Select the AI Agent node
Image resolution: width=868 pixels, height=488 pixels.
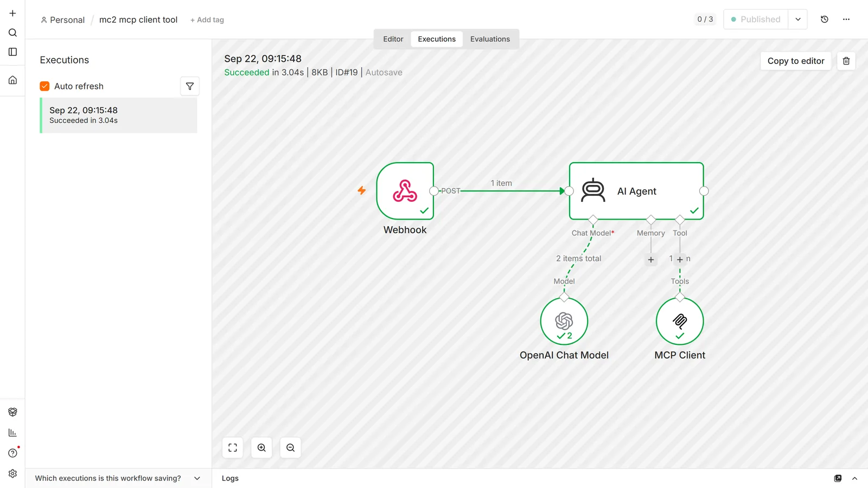point(636,191)
